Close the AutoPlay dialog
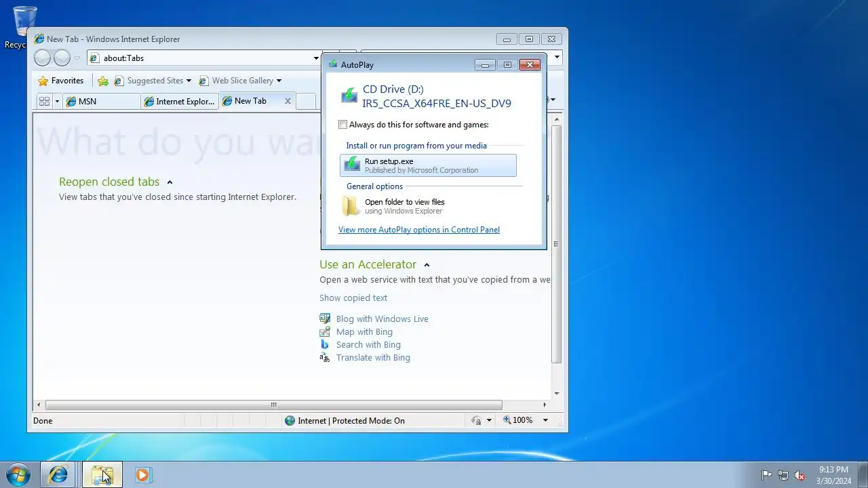 click(530, 65)
